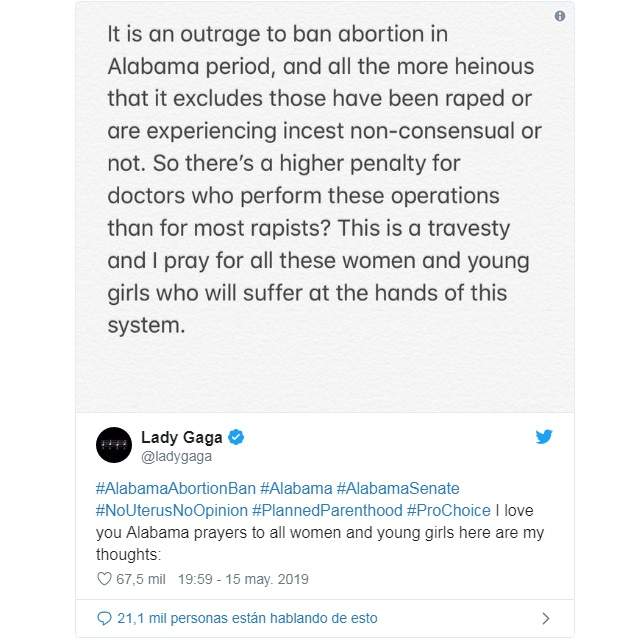Open tweet timestamp 19:59 - 15 may. 2019
The image size is (640, 640).
243,579
